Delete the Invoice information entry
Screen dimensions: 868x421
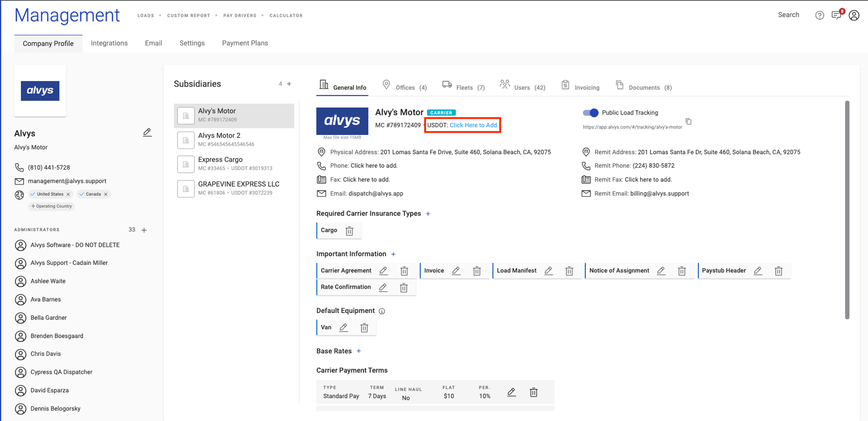pyautogui.click(x=477, y=271)
